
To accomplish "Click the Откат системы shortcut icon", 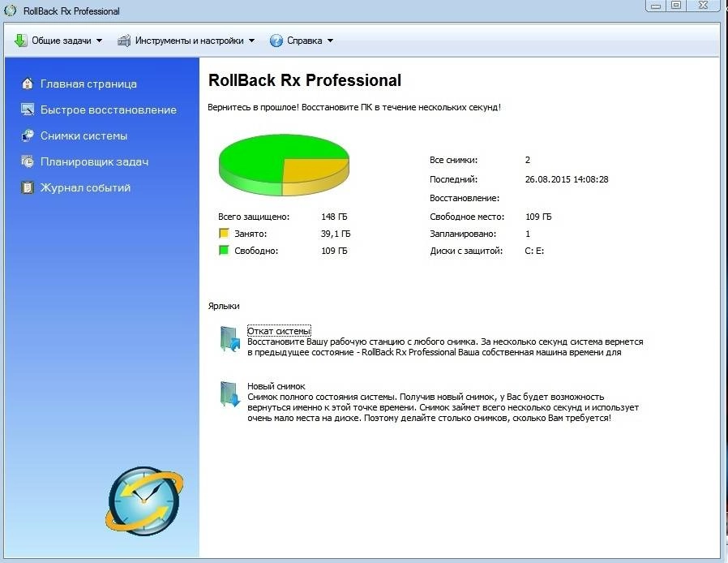I will tap(229, 339).
